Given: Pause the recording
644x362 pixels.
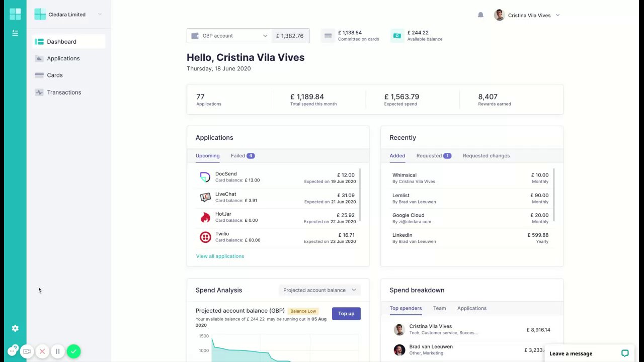Looking at the screenshot, I should pos(58,351).
